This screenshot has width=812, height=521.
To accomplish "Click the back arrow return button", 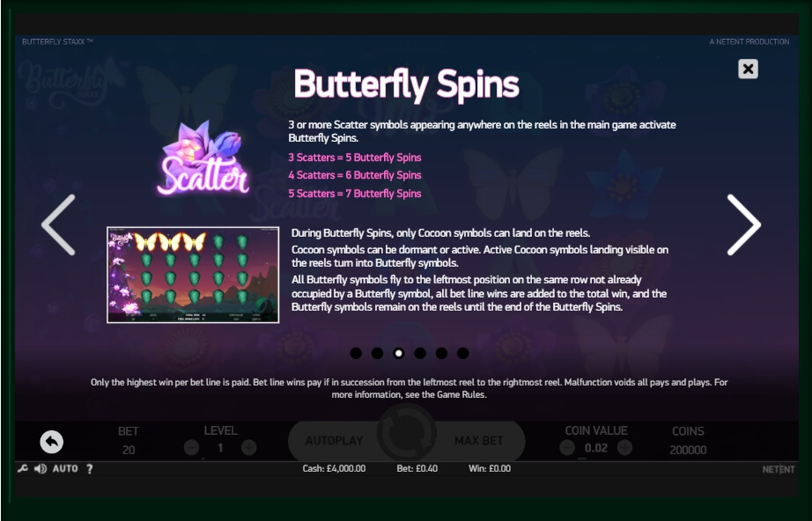I will [x=52, y=442].
